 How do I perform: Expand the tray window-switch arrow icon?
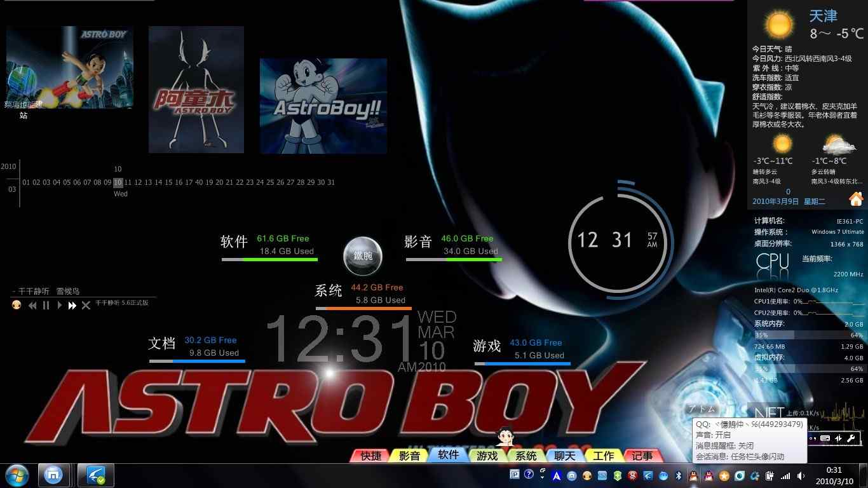pyautogui.click(x=542, y=474)
